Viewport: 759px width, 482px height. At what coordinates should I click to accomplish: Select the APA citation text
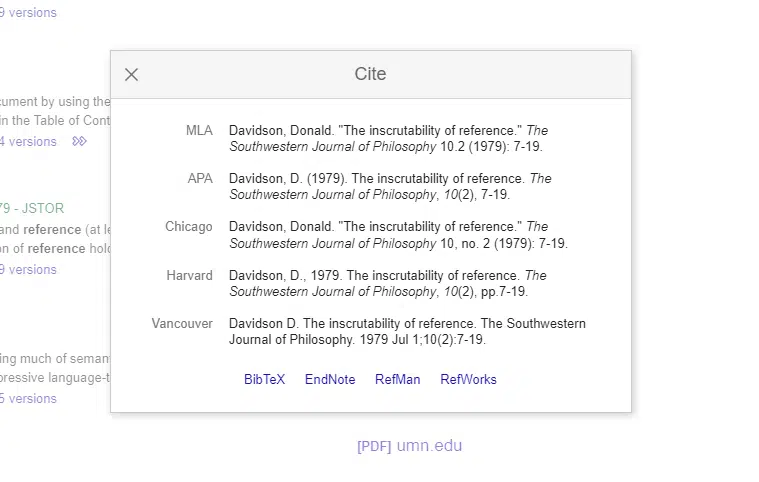(390, 186)
